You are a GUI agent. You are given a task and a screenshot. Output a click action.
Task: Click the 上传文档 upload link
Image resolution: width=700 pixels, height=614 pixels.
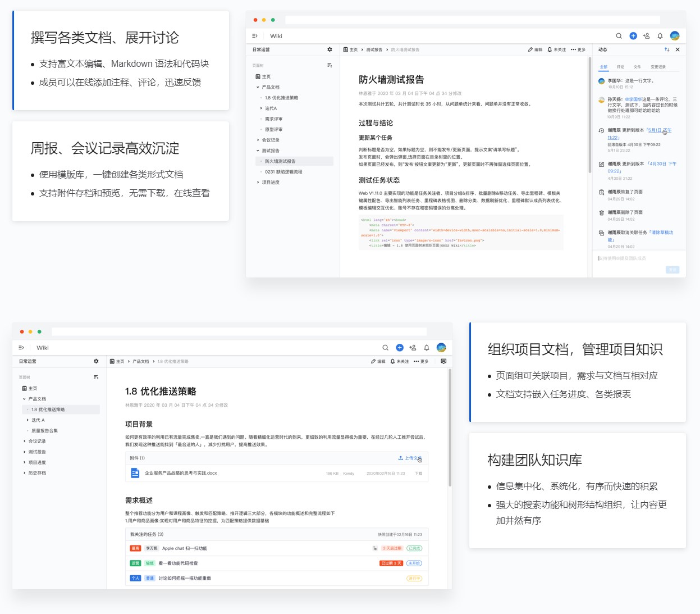[x=410, y=458]
